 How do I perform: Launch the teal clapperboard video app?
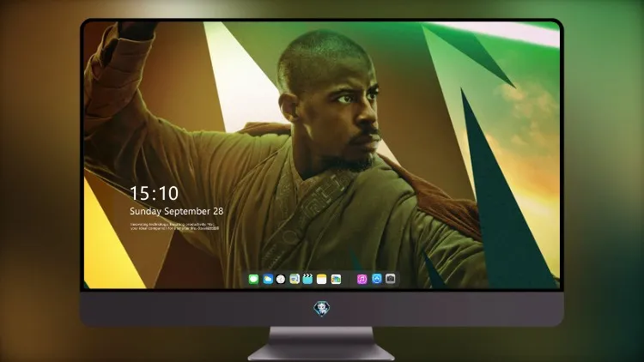(x=307, y=279)
